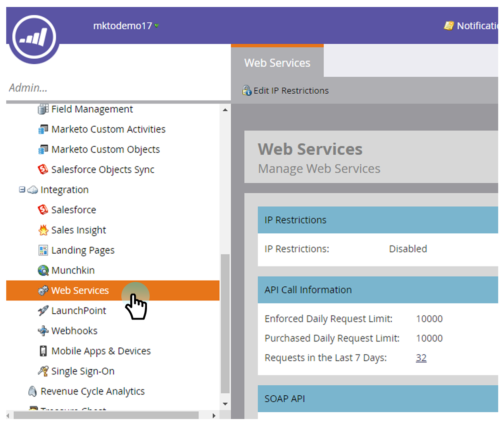Switch to the Web Services tab
The width and height of the screenshot is (504, 426).
coord(277,63)
